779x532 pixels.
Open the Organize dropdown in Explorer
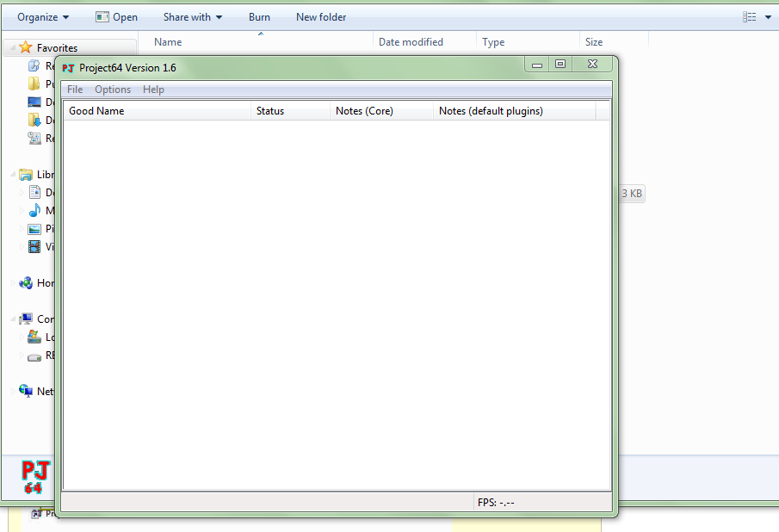(x=43, y=17)
